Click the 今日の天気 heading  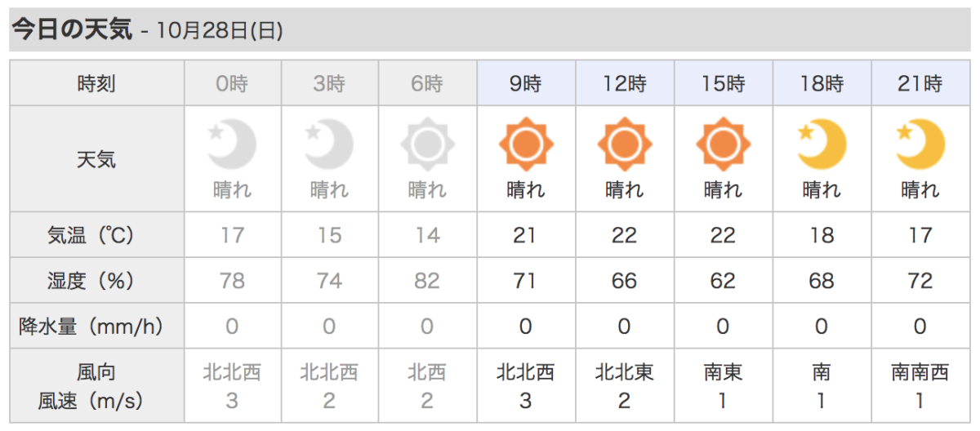72,29
